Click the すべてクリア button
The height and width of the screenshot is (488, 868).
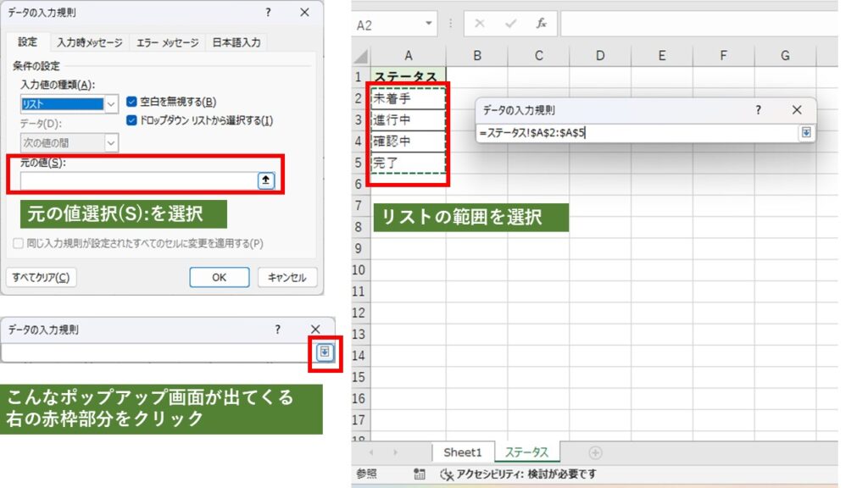click(41, 277)
